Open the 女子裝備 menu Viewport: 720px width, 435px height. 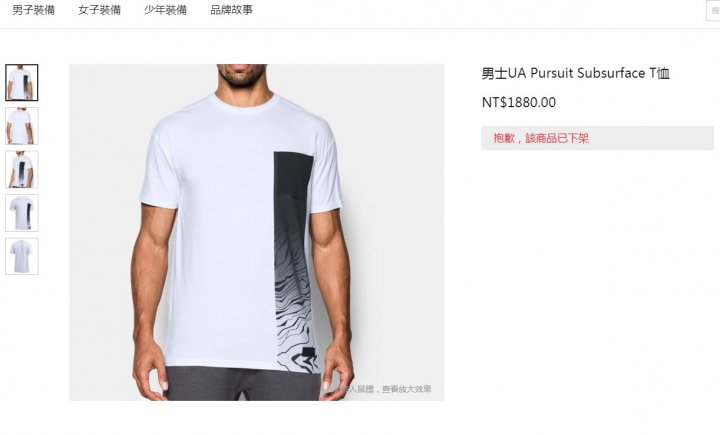click(x=99, y=10)
